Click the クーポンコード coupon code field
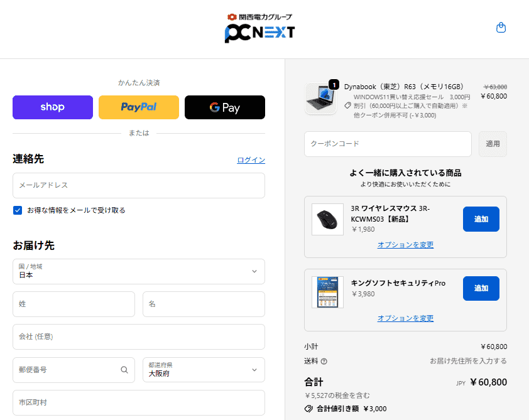Viewport: 529px width, 420px height. [x=388, y=144]
